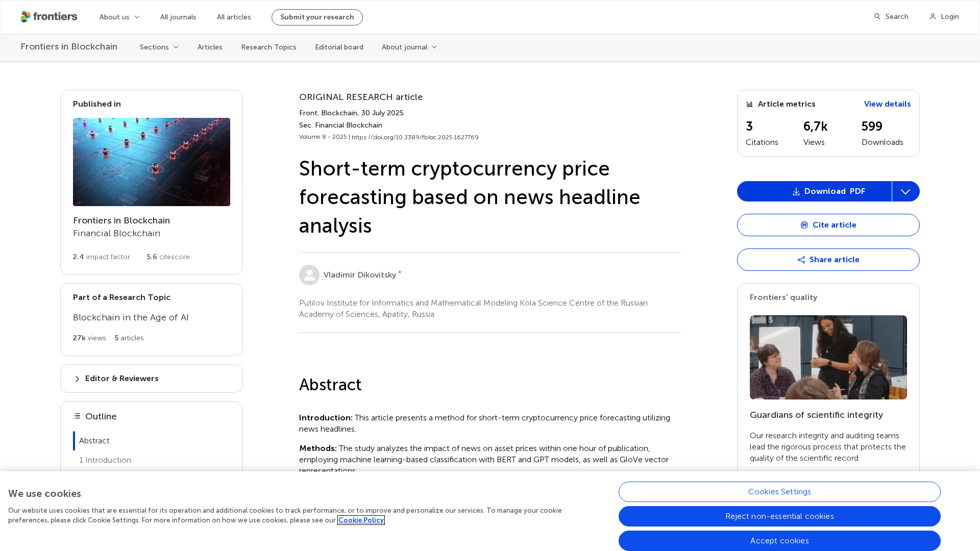Open the Sections dropdown
The image size is (980, 551).
[159, 47]
